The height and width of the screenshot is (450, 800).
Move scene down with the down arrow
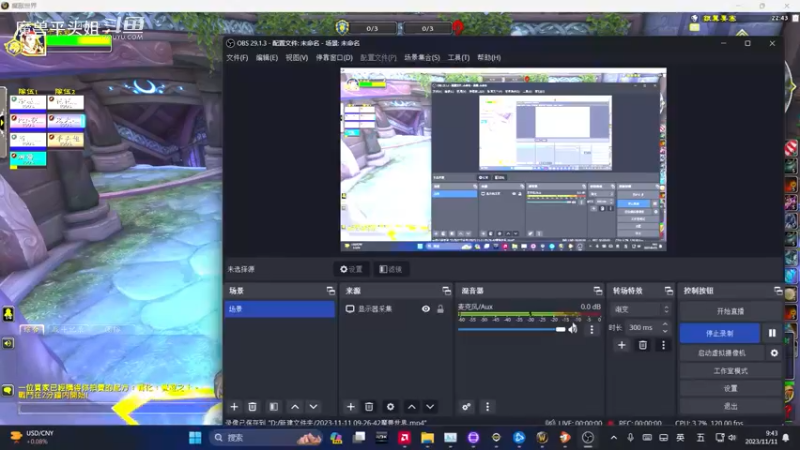[313, 407]
